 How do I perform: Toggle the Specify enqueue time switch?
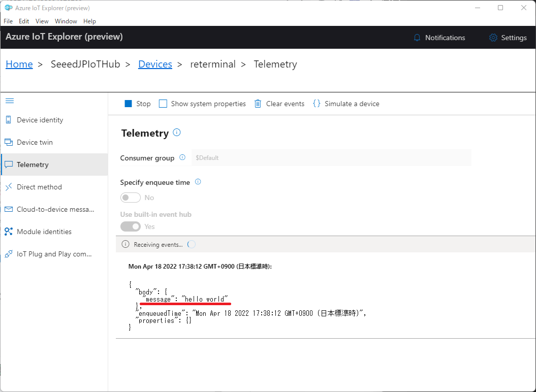click(x=130, y=198)
